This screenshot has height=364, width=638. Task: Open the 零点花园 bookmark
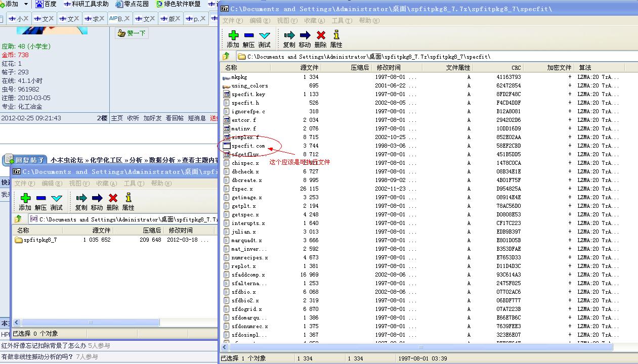pos(132,4)
